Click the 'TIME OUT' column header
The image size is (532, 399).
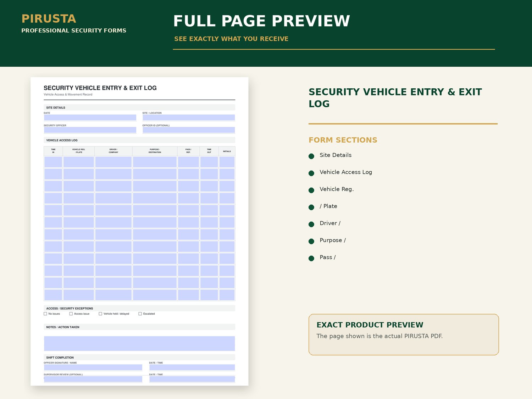(x=209, y=151)
